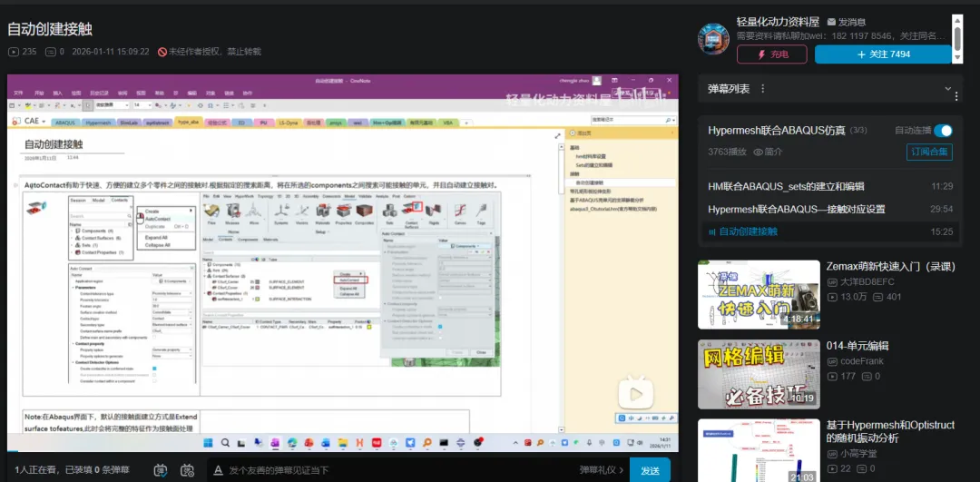Play Hypermesh联合ABAQUS—接触对应设置 episode
Screen dimensions: 980x482
tap(830, 209)
